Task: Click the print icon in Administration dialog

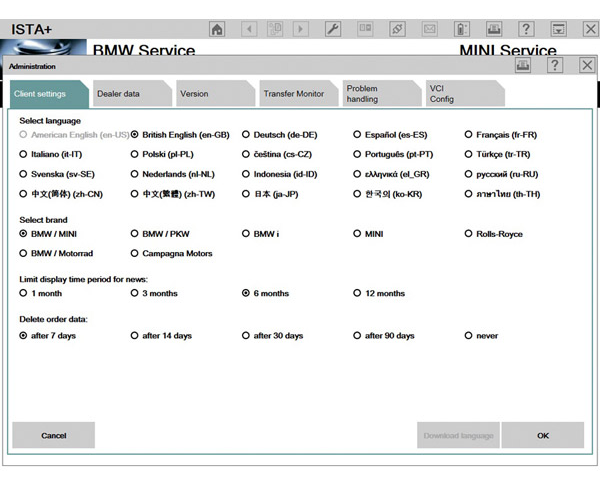Action: (523, 65)
